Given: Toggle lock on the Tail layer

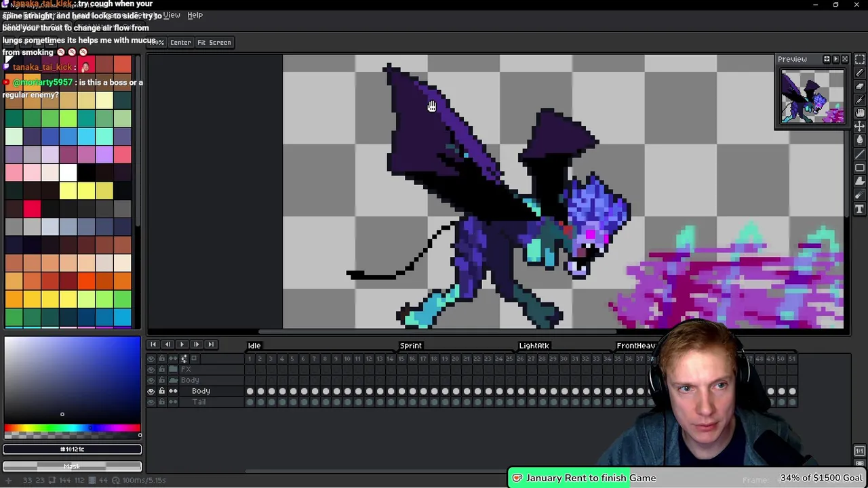Looking at the screenshot, I should click(162, 402).
